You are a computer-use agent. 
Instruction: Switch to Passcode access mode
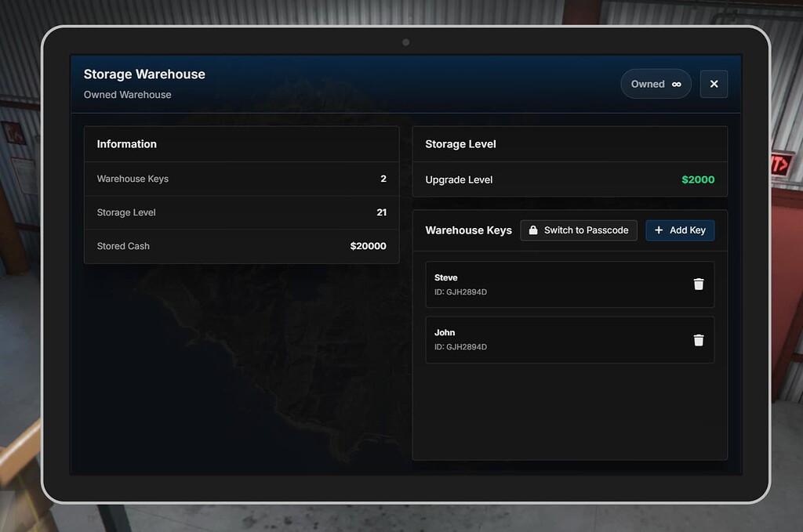579,230
